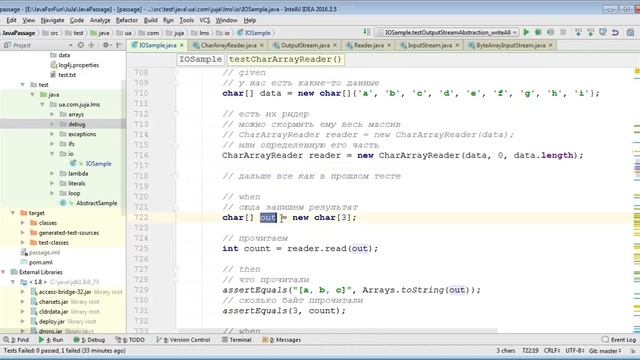Screen dimensions: 640x360
Task: Switch to the Reader.java editor tab
Action: [368, 45]
